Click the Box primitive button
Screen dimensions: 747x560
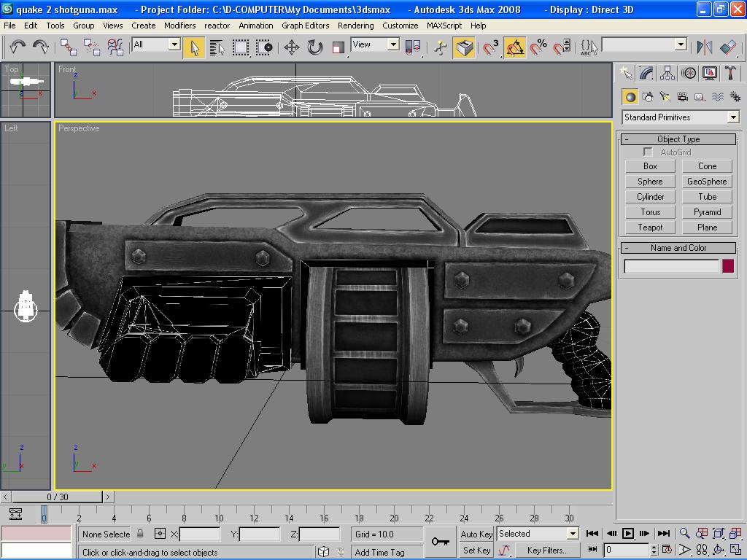pyautogui.click(x=650, y=166)
